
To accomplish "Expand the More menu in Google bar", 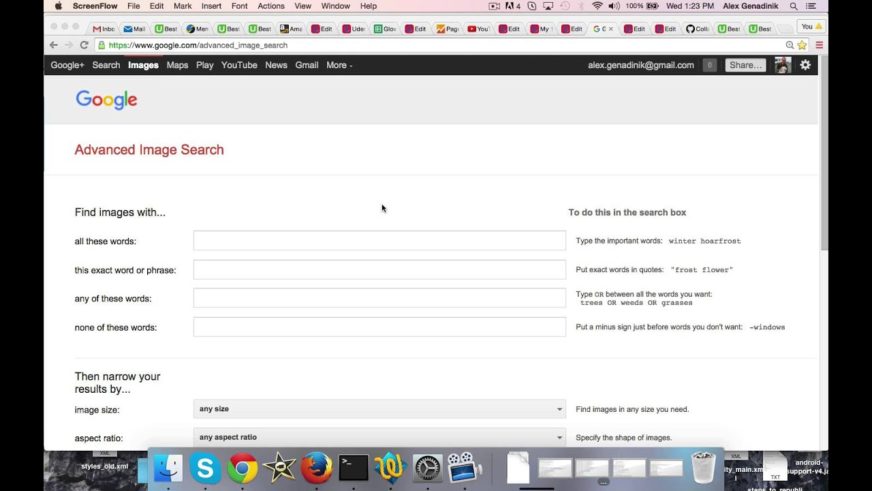I will pos(339,65).
